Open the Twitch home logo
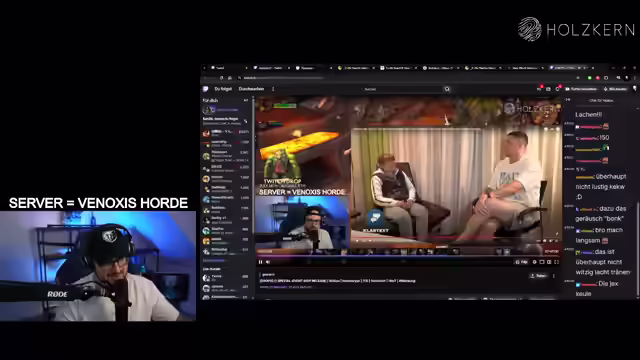 [206, 89]
